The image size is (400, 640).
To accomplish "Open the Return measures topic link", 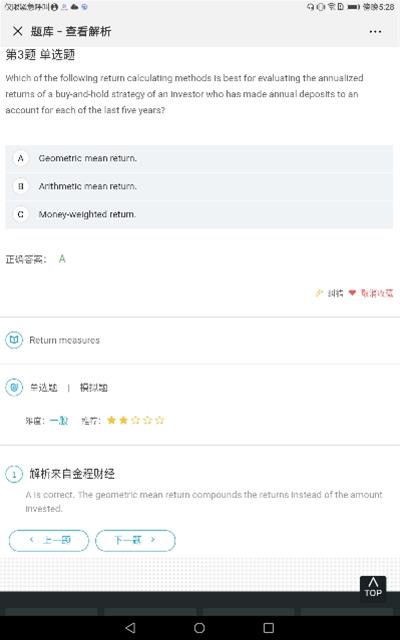I will click(64, 340).
